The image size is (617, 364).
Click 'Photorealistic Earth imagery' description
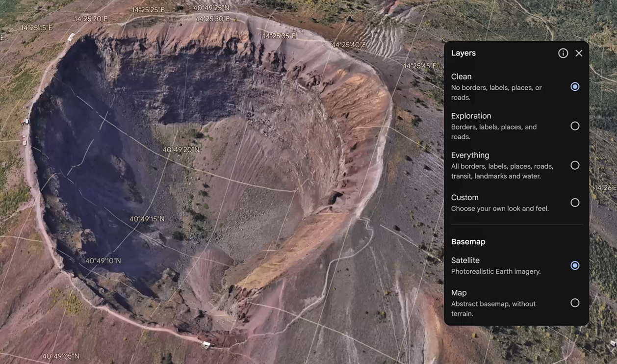(x=495, y=271)
